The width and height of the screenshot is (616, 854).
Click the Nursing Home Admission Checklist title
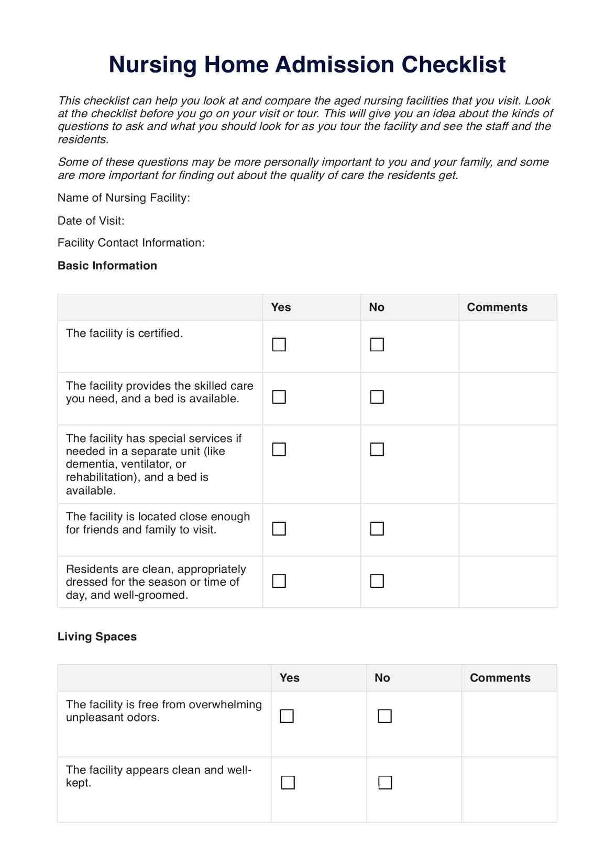307,65
